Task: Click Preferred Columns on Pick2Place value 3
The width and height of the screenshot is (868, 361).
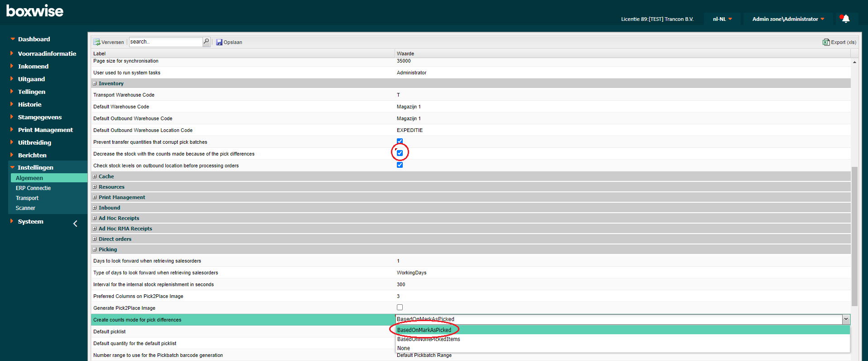Action: coord(398,296)
